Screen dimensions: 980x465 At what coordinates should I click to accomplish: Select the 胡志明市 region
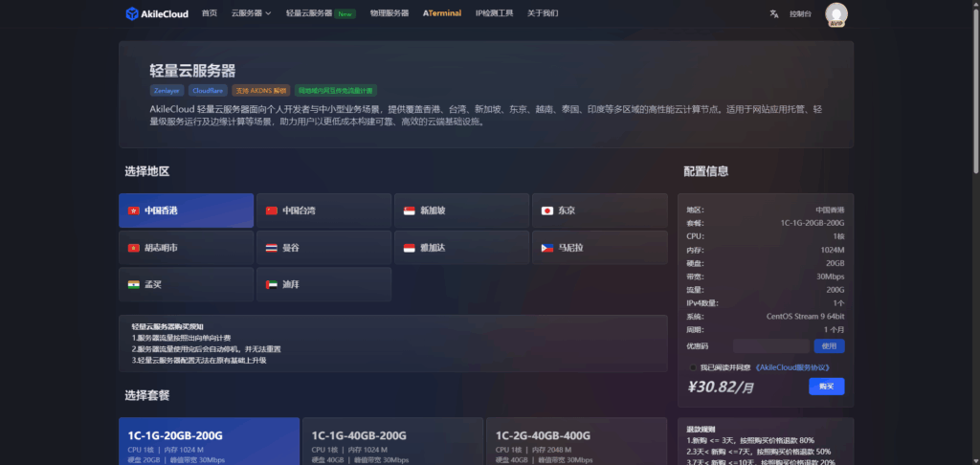coord(187,248)
